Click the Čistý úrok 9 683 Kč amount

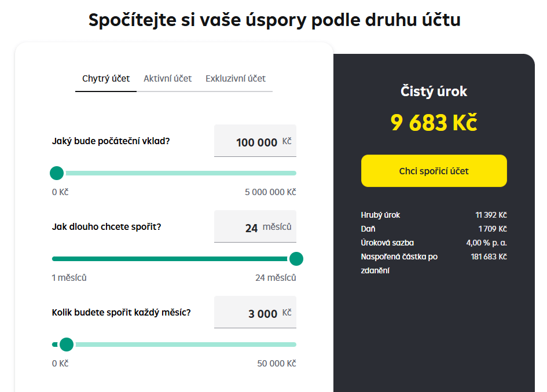[434, 123]
